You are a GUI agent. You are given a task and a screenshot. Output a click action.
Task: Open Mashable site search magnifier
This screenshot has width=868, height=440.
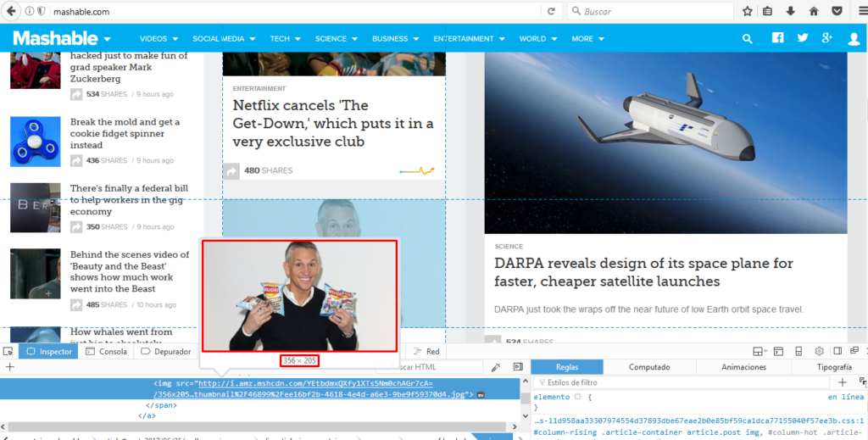(x=748, y=39)
